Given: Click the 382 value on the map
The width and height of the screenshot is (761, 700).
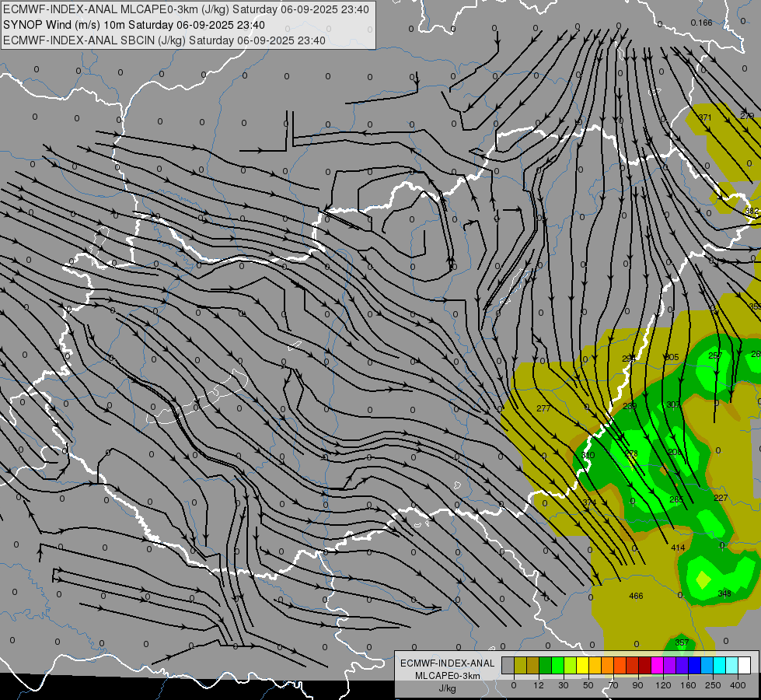Looking at the screenshot, I should pos(752,211).
